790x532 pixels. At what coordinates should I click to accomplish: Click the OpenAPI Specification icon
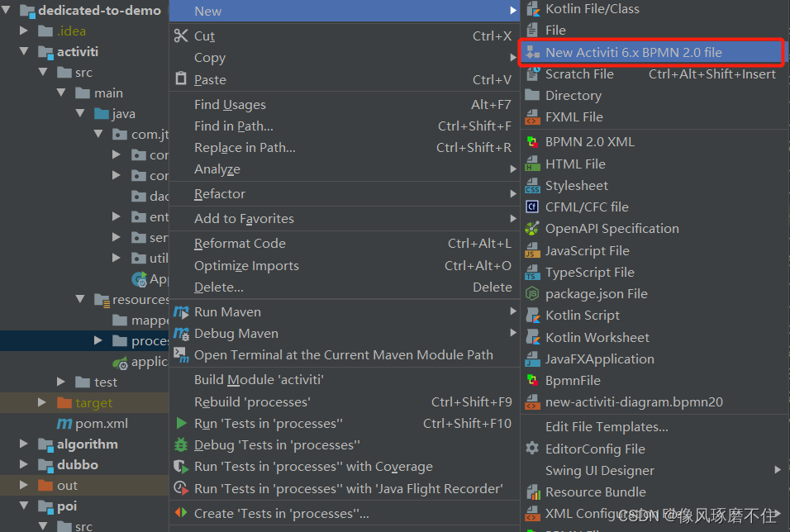tap(532, 229)
